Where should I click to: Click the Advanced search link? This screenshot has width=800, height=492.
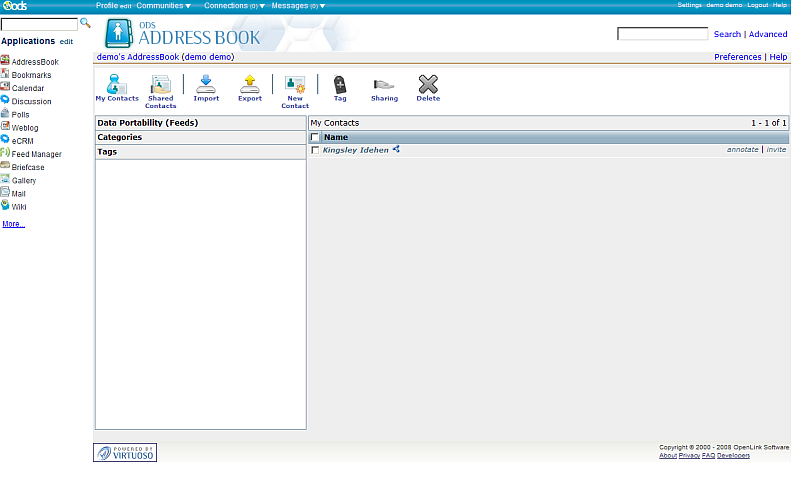[x=768, y=34]
